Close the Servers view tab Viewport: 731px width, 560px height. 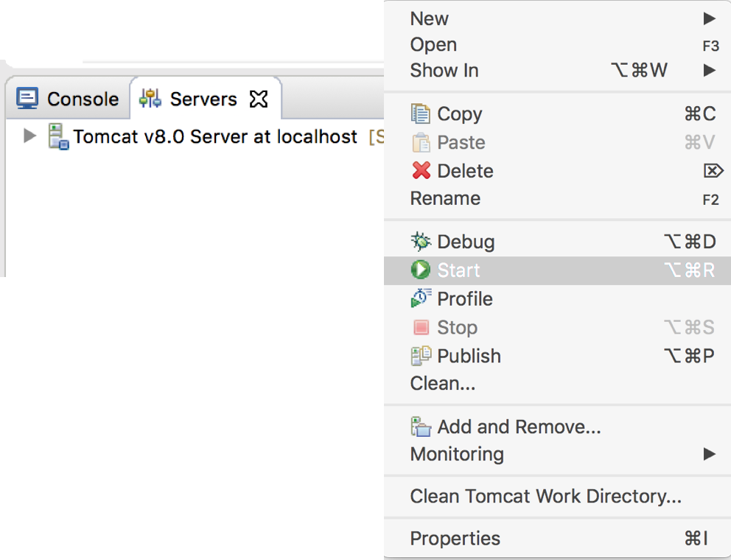click(x=259, y=99)
